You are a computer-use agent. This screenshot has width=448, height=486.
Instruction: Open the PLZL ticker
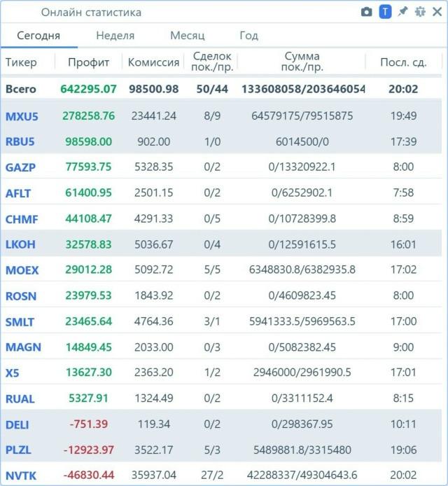pos(18,450)
